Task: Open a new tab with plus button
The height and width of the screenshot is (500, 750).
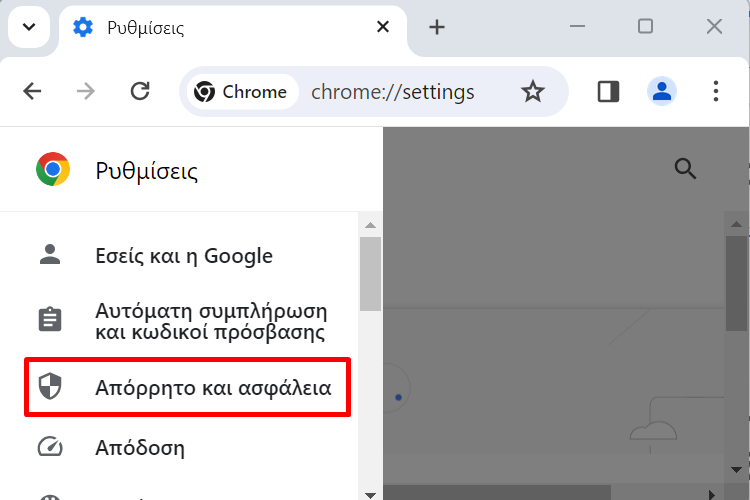Action: click(x=437, y=27)
